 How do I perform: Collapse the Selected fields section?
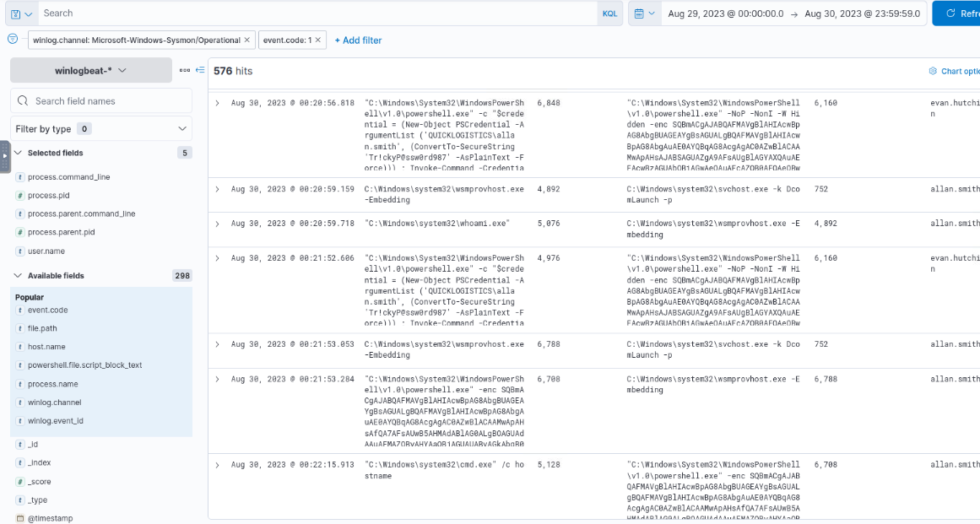pyautogui.click(x=18, y=153)
